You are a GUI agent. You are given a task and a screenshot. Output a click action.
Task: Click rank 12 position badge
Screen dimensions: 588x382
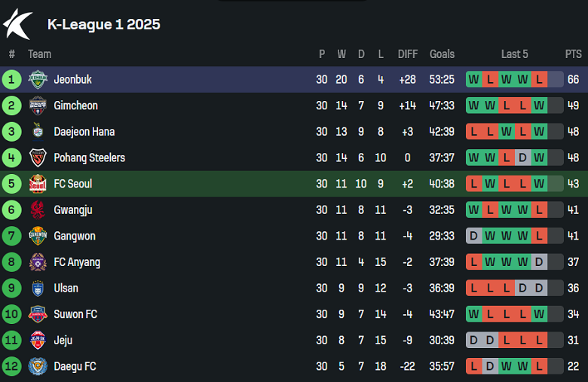[x=11, y=366]
